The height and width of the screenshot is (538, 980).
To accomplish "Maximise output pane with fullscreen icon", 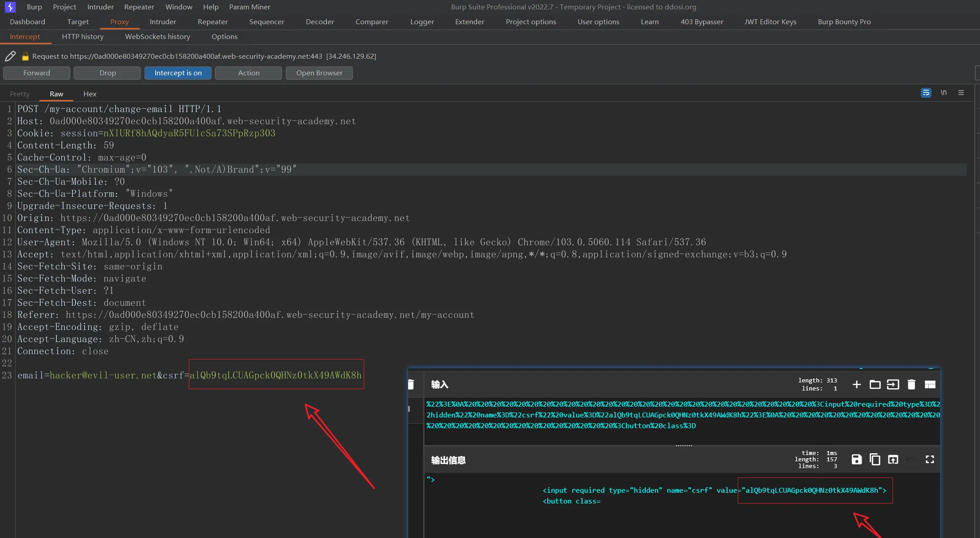I will (930, 460).
